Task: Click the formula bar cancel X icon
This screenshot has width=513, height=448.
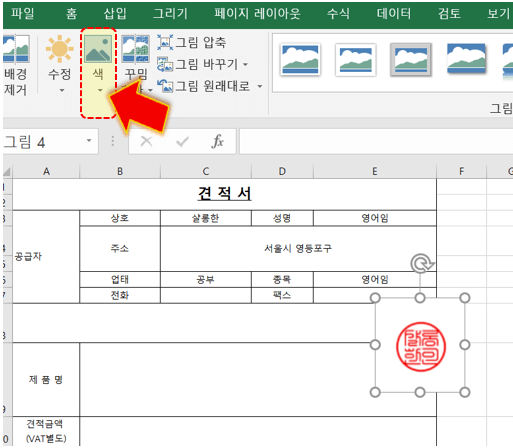Action: point(146,142)
